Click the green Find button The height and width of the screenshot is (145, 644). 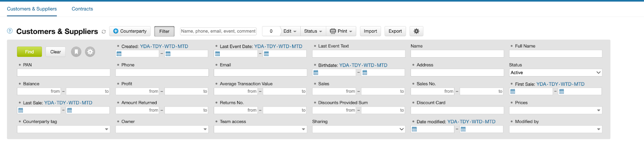[29, 52]
